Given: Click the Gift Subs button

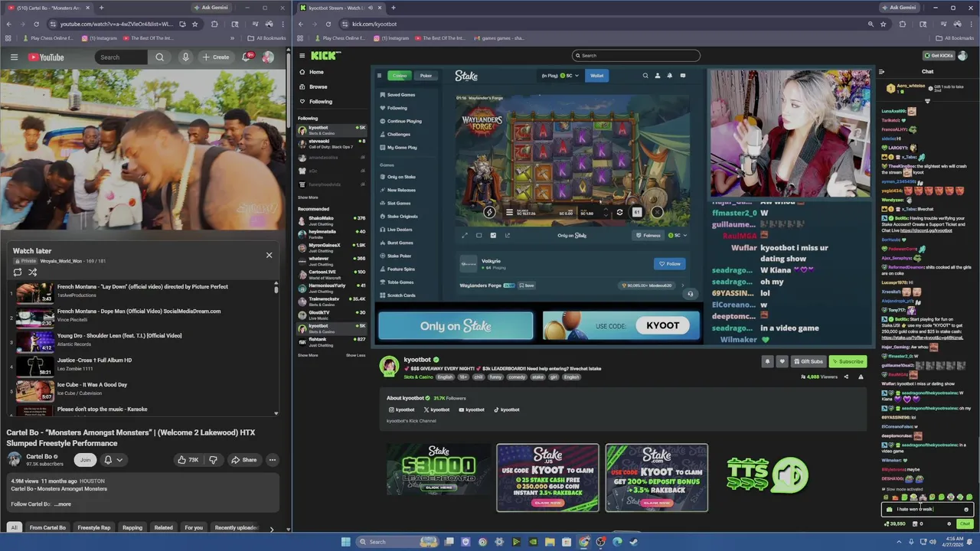Looking at the screenshot, I should pos(808,361).
